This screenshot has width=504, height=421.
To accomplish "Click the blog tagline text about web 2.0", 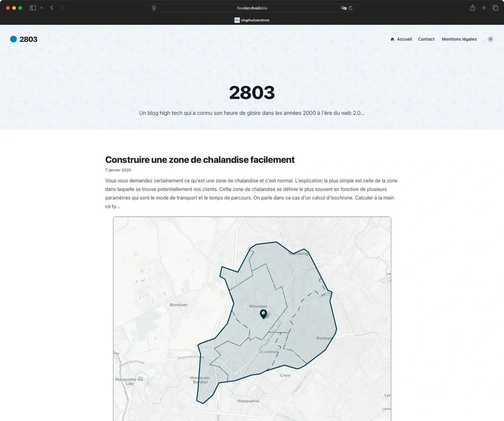I will coord(252,113).
